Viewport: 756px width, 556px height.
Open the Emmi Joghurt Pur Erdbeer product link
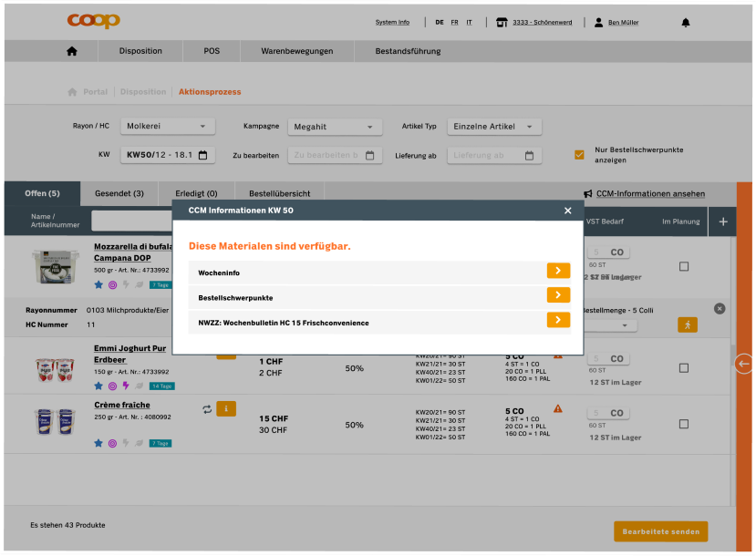[x=129, y=355]
